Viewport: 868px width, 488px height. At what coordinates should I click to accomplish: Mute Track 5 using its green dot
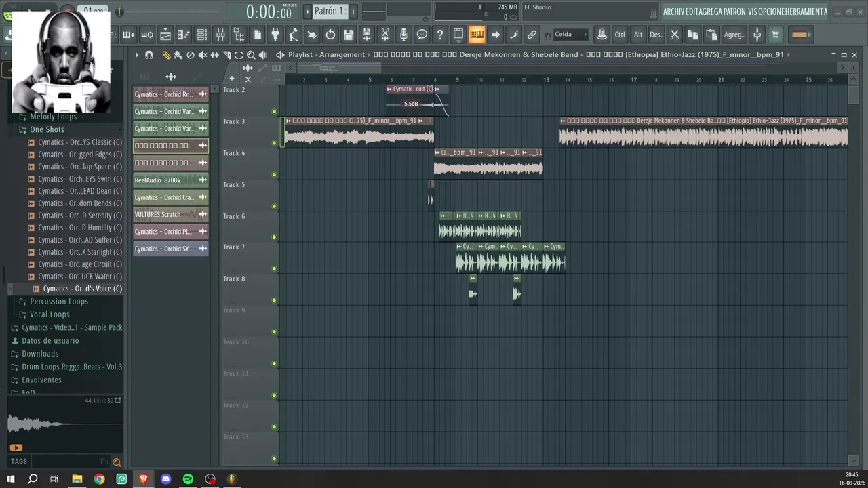coord(275,206)
